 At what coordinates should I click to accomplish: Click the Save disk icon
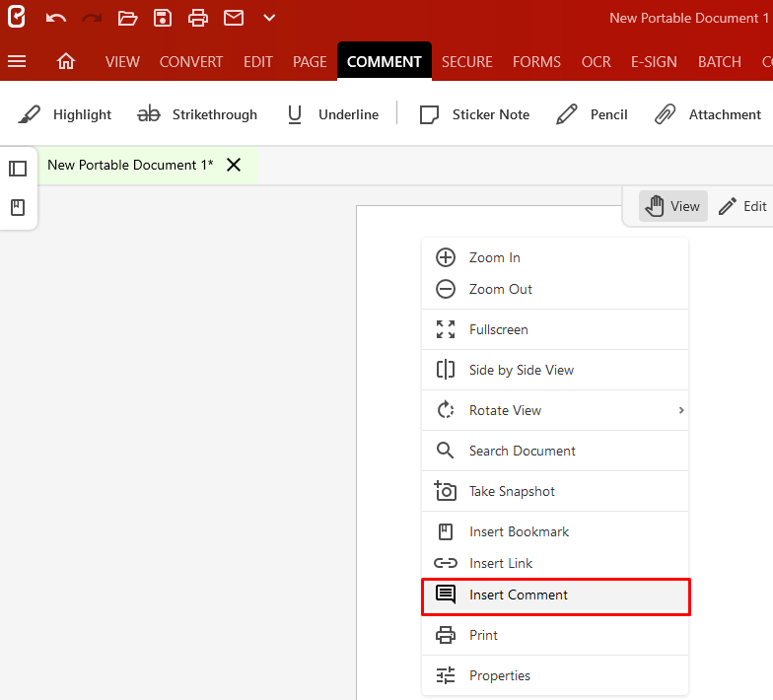163,18
